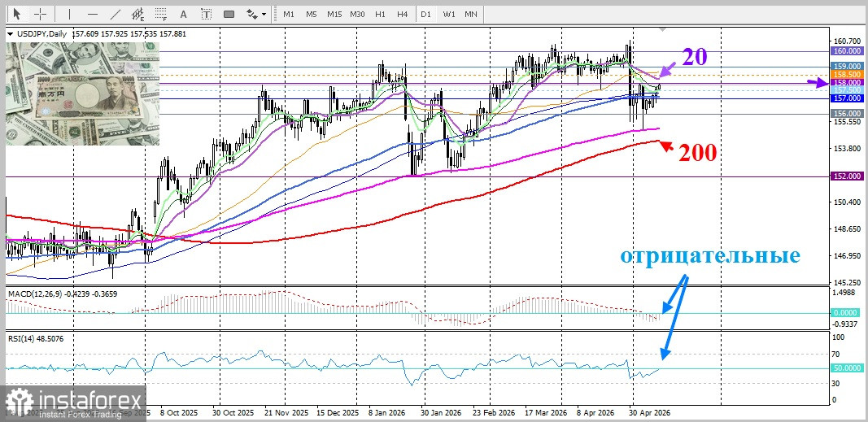Pick the horizontal line drawing tool
The width and height of the screenshot is (868, 422).
coord(93,14)
